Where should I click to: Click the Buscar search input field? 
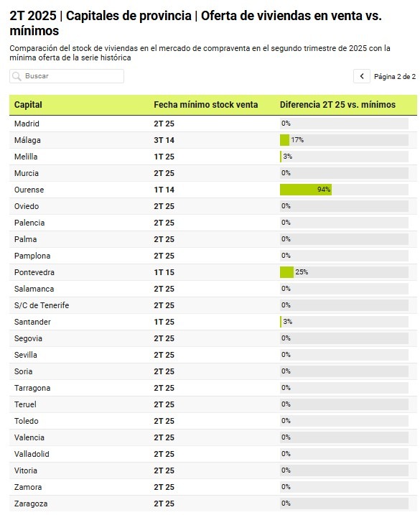67,76
